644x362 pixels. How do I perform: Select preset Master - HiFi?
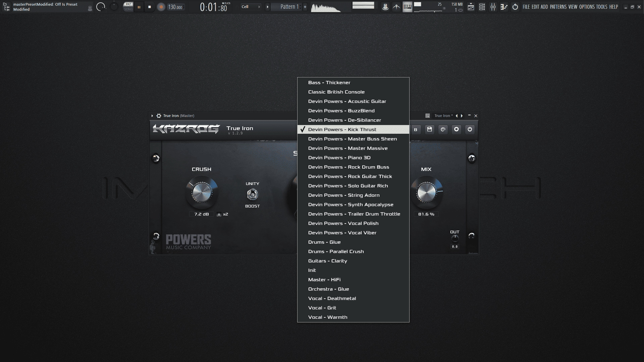(353, 280)
